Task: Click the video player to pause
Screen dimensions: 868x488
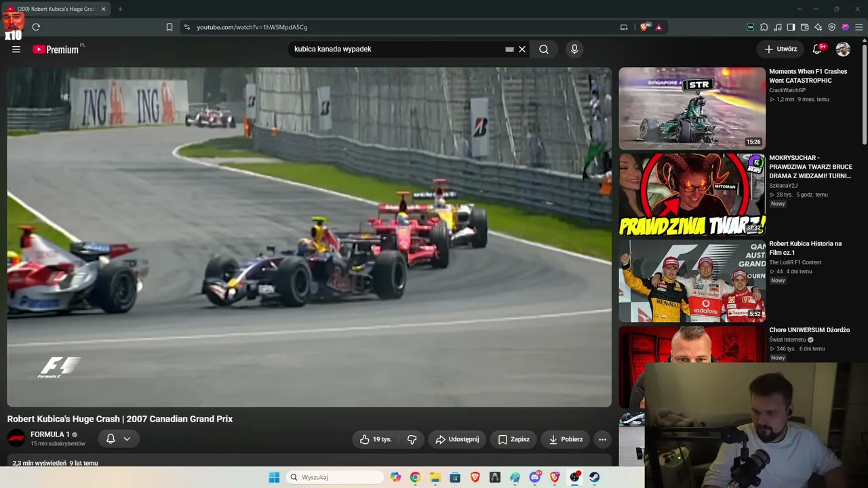Action: click(309, 237)
